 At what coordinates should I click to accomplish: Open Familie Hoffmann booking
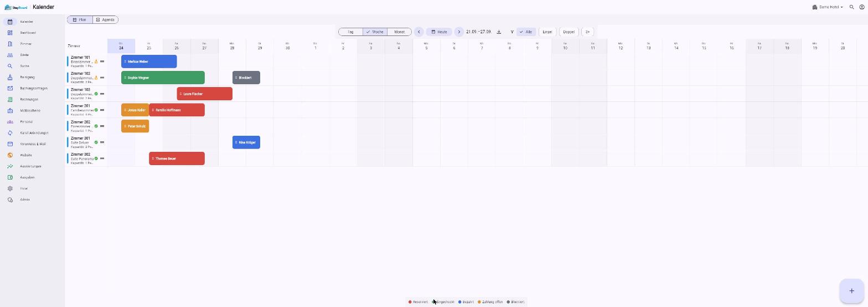(x=177, y=110)
